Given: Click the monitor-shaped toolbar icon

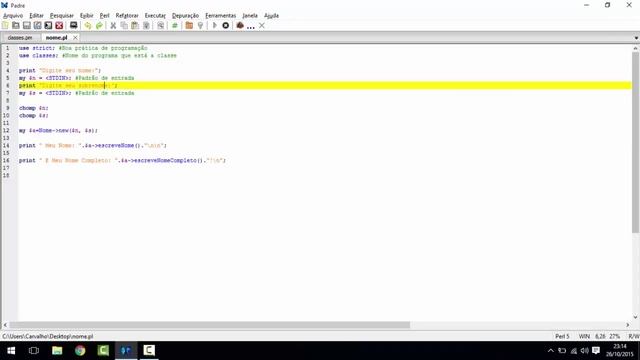Looking at the screenshot, I should point(73,25).
